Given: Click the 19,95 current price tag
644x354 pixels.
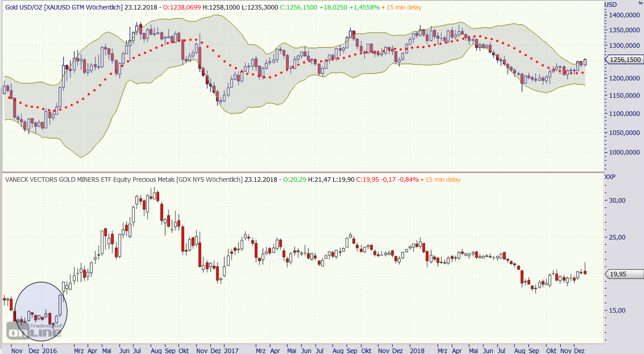Looking at the screenshot, I should coord(624,274).
